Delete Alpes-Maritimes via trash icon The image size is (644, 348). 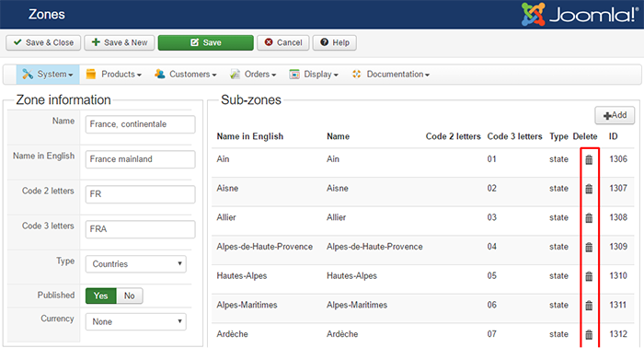point(589,306)
